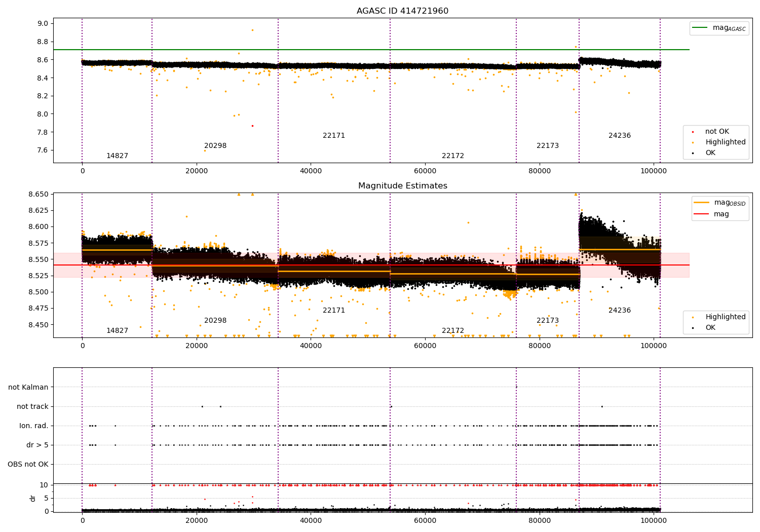Click the 9.0 y-axis tick in top plot

click(43, 23)
